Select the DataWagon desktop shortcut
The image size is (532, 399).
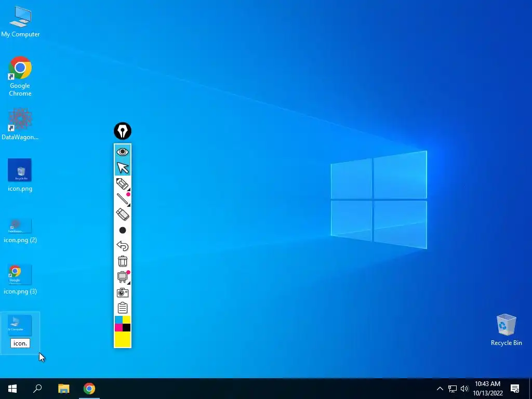(20, 124)
